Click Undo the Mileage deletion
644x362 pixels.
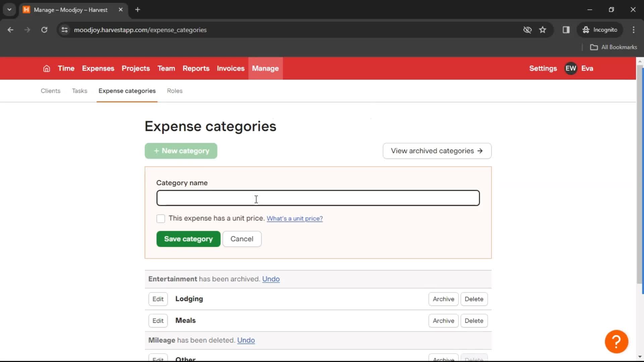(x=246, y=340)
